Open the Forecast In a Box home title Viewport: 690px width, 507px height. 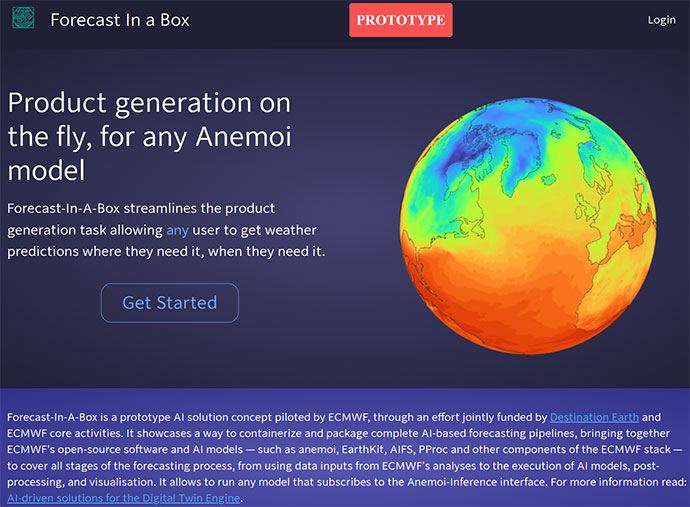click(x=120, y=20)
